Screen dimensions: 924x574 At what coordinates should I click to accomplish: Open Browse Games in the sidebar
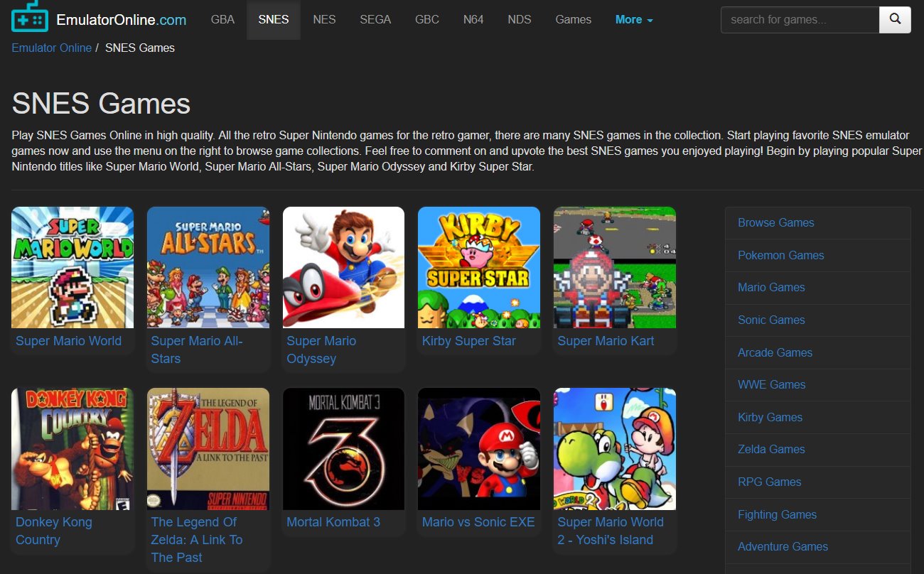tap(817, 223)
